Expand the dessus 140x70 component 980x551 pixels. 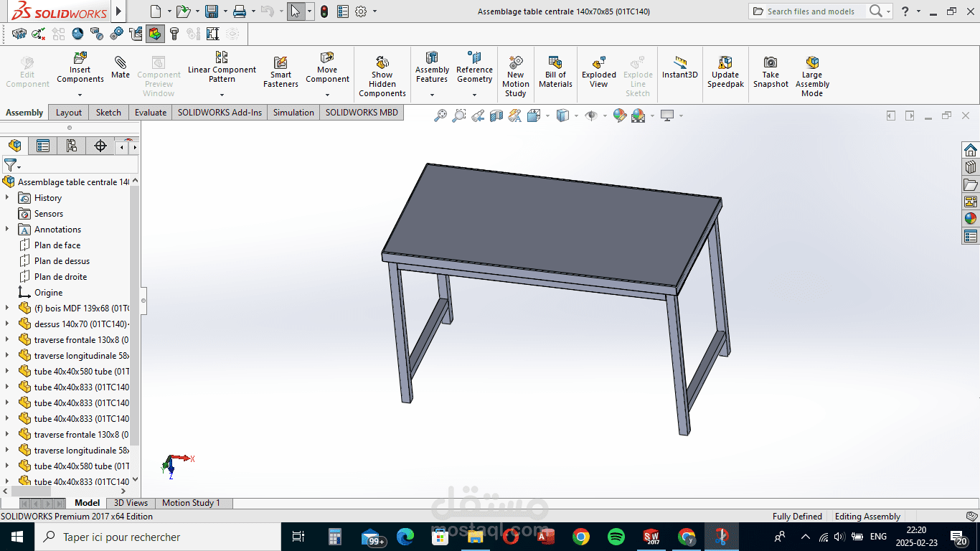click(x=7, y=324)
